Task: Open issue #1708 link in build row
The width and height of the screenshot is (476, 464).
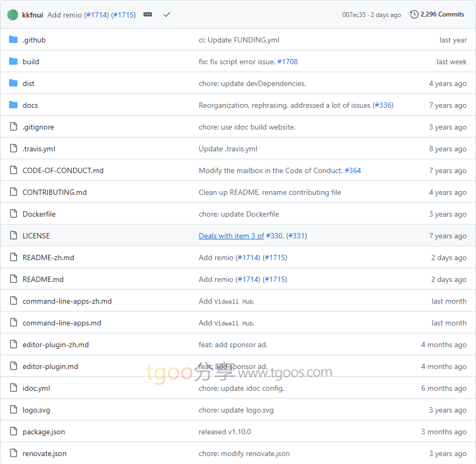Action: click(287, 62)
